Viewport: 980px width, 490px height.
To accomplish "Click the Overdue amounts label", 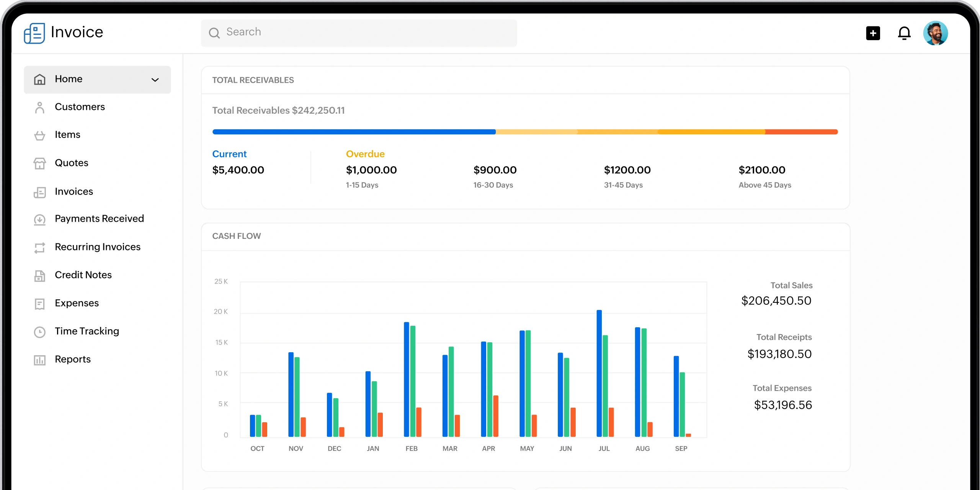I will click(365, 154).
